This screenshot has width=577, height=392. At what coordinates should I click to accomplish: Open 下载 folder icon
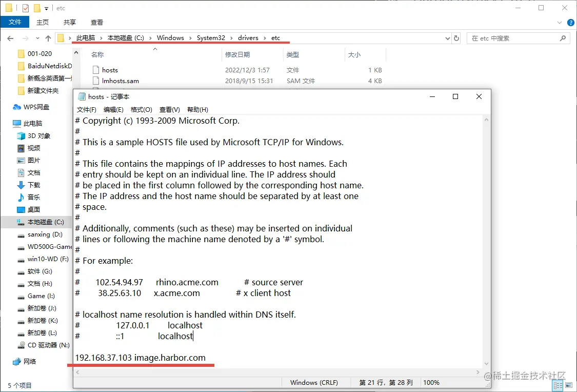click(21, 185)
